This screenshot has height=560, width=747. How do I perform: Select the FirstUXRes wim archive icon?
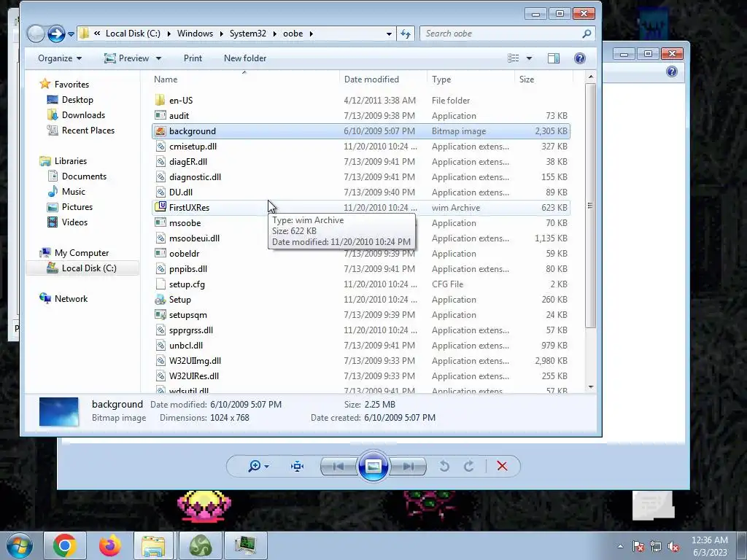(160, 207)
